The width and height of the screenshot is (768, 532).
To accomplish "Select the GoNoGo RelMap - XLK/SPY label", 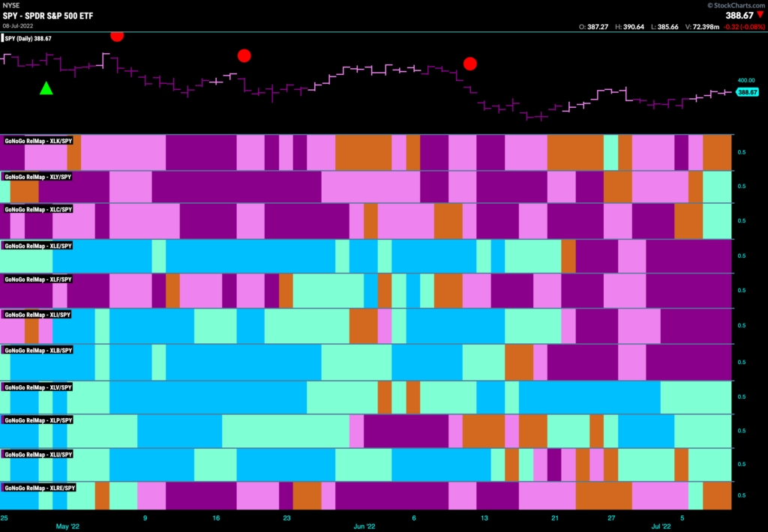I will [x=38, y=141].
